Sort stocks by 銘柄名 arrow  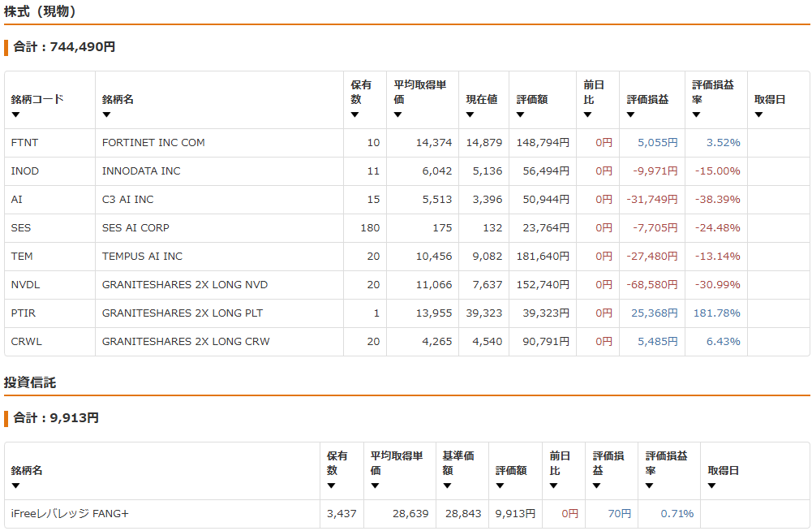[107, 114]
